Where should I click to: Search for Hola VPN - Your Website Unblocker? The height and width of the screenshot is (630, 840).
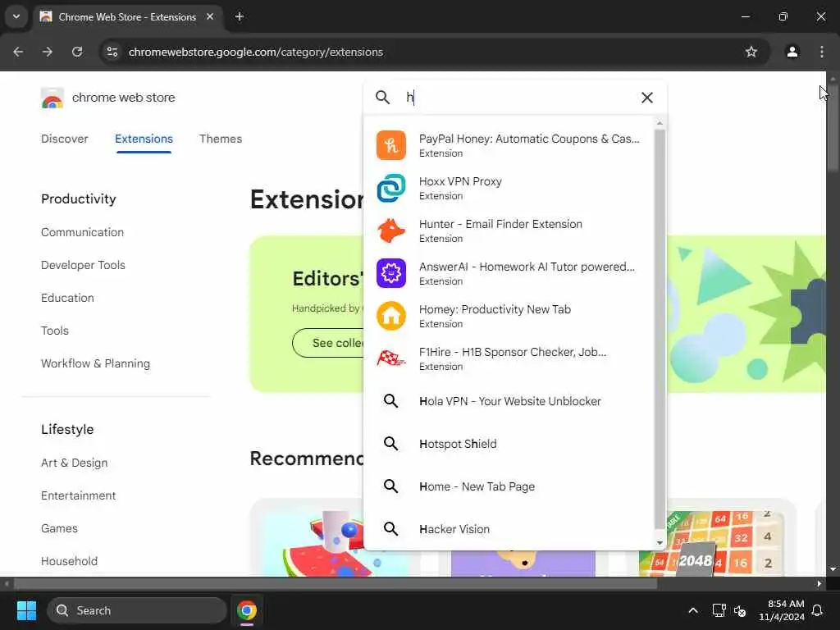pos(509,401)
